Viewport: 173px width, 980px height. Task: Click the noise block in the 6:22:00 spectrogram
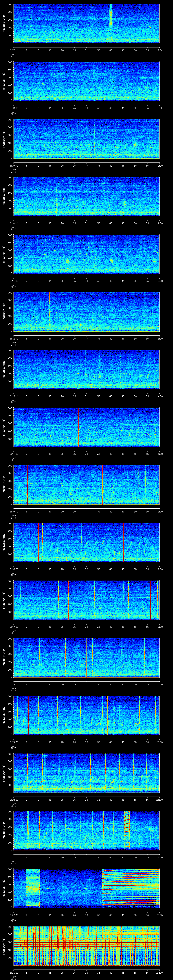(x=33, y=889)
